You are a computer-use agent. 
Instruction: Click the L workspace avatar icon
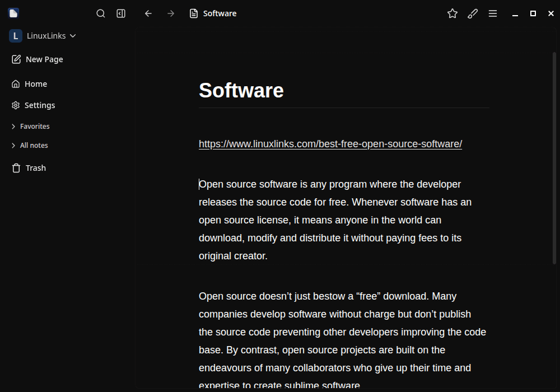[x=15, y=36]
